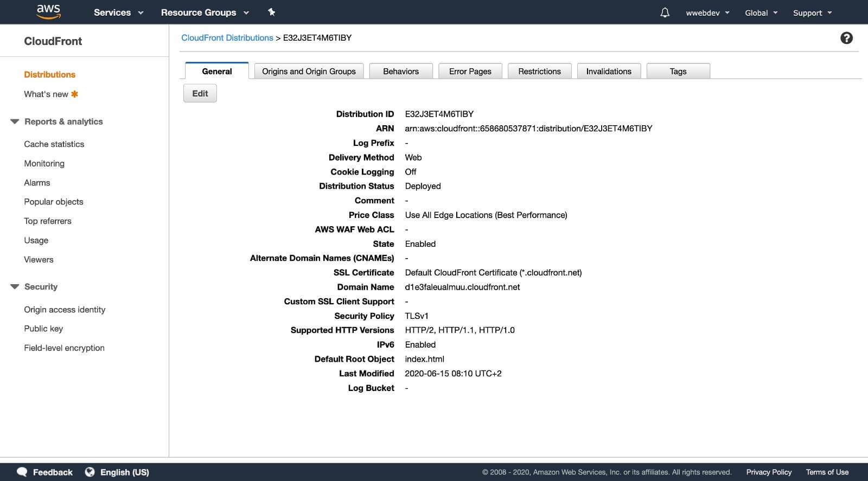The image size is (868, 481).
Task: Open the Resource Groups dropdown
Action: 205,12
